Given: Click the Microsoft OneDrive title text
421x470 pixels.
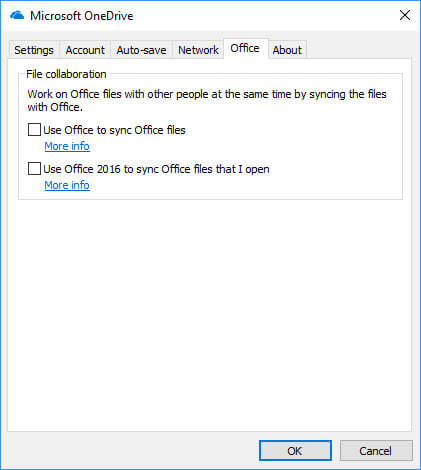Looking at the screenshot, I should (82, 16).
